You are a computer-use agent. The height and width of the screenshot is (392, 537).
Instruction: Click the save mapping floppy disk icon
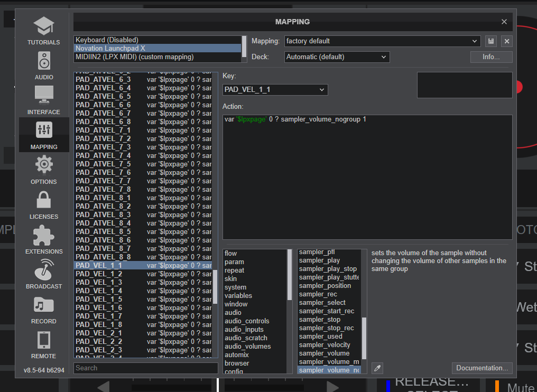pyautogui.click(x=491, y=41)
